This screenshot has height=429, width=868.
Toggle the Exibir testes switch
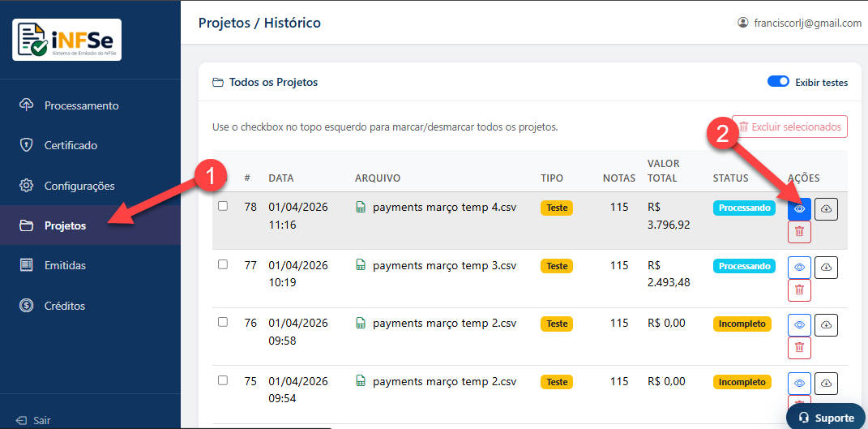[x=778, y=82]
